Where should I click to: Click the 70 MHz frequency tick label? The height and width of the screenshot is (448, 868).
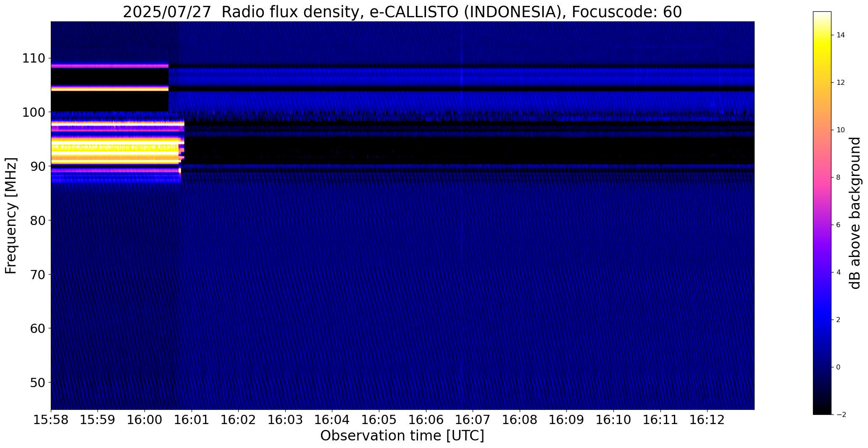pos(38,275)
